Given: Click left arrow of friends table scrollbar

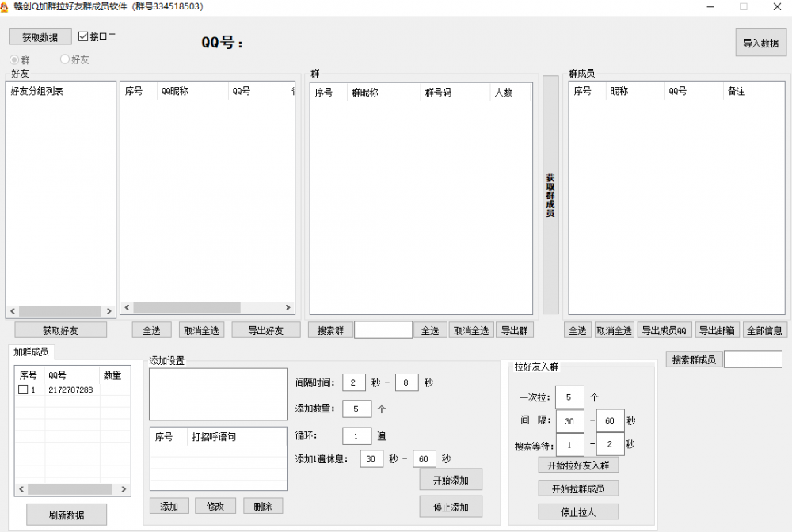Looking at the screenshot, I should coord(128,307).
